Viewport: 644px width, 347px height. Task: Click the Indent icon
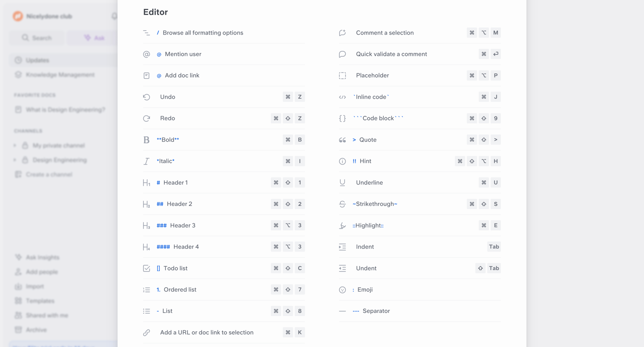point(342,247)
